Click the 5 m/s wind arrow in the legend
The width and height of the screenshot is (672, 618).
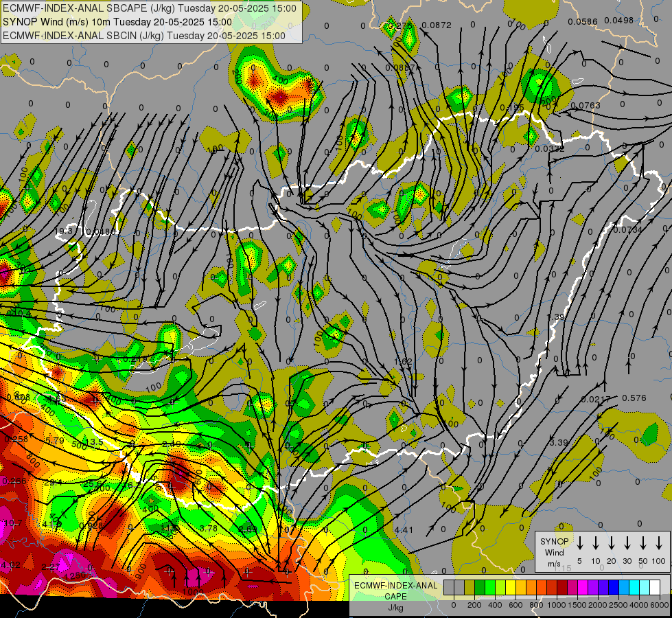point(579,543)
